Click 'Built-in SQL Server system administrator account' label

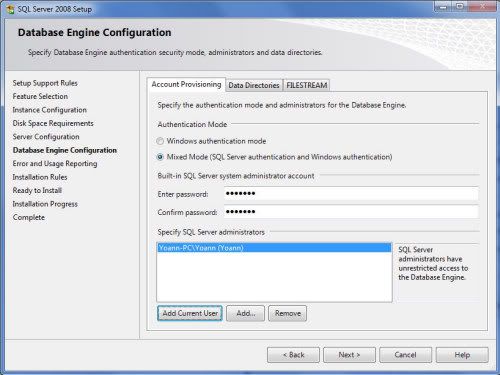pyautogui.click(x=236, y=176)
